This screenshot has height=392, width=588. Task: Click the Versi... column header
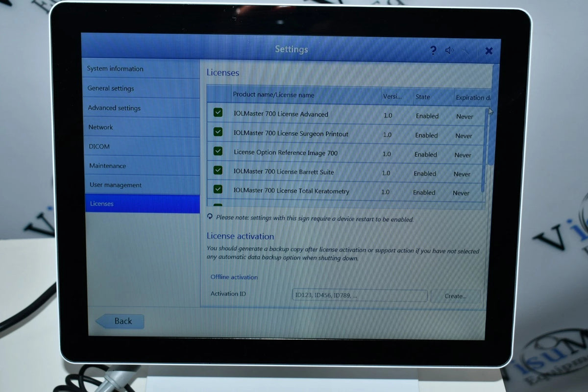point(392,97)
